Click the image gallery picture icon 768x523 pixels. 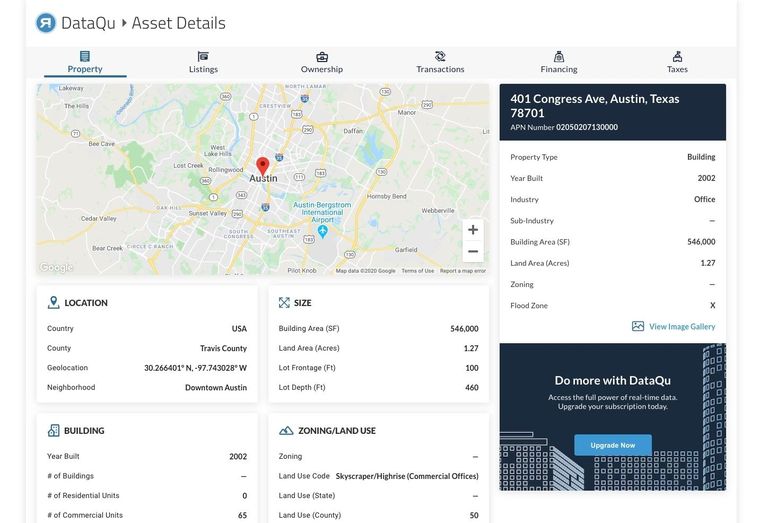tap(638, 326)
